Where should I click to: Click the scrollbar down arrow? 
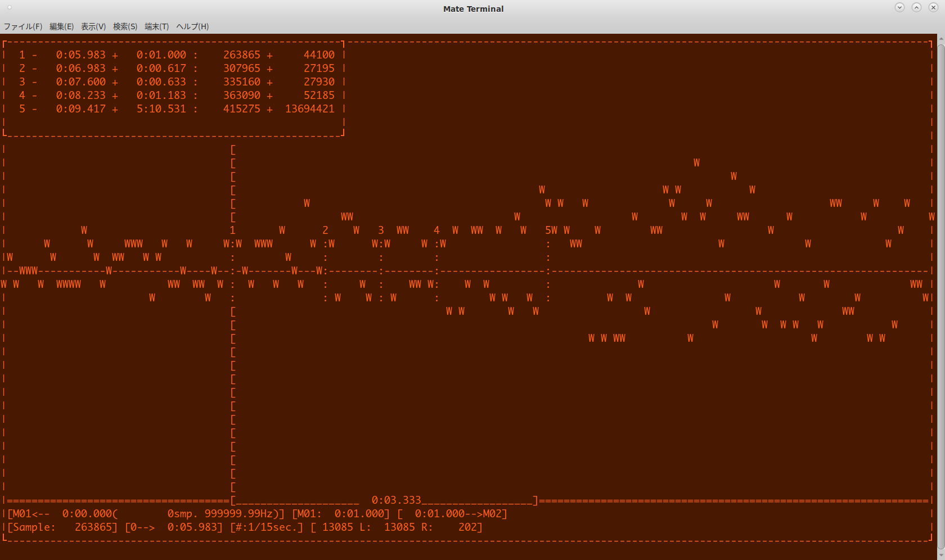[x=941, y=556]
